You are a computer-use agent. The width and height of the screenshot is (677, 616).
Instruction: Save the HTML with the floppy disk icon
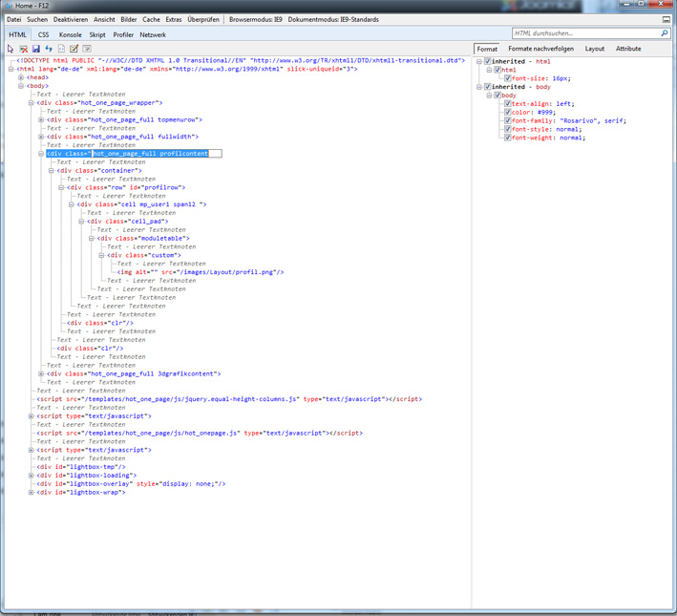click(36, 49)
